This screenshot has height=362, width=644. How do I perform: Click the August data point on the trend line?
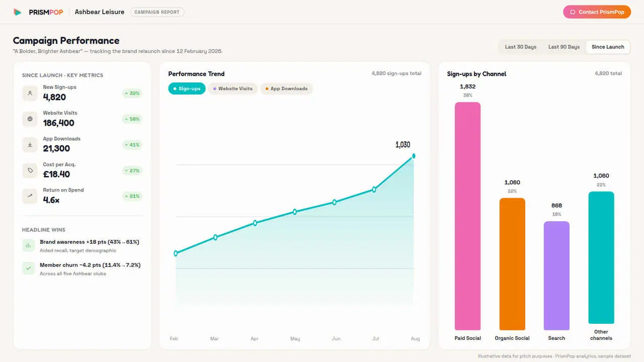[414, 156]
